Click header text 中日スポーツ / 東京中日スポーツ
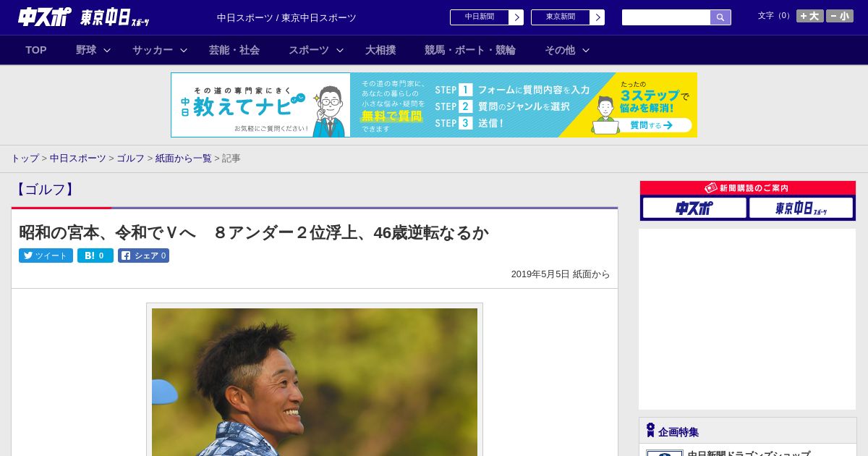The image size is (868, 456). click(x=286, y=17)
